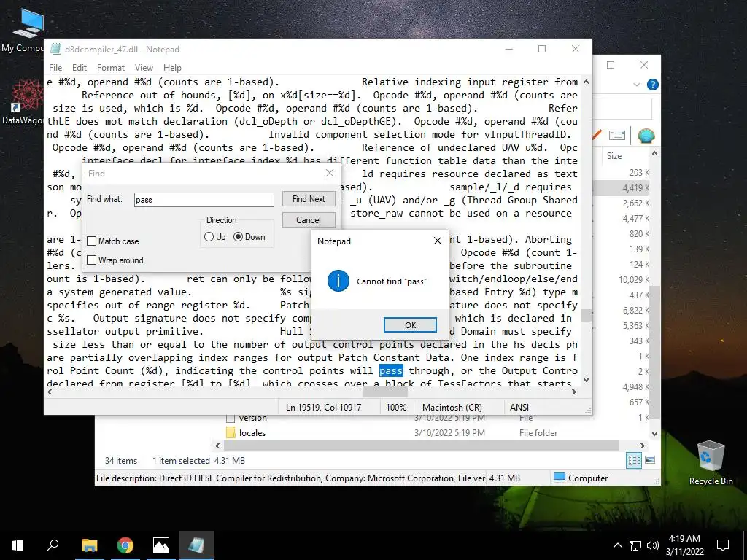
Task: Click the seashell icon in Explorer's toolbar
Action: pyautogui.click(x=646, y=135)
